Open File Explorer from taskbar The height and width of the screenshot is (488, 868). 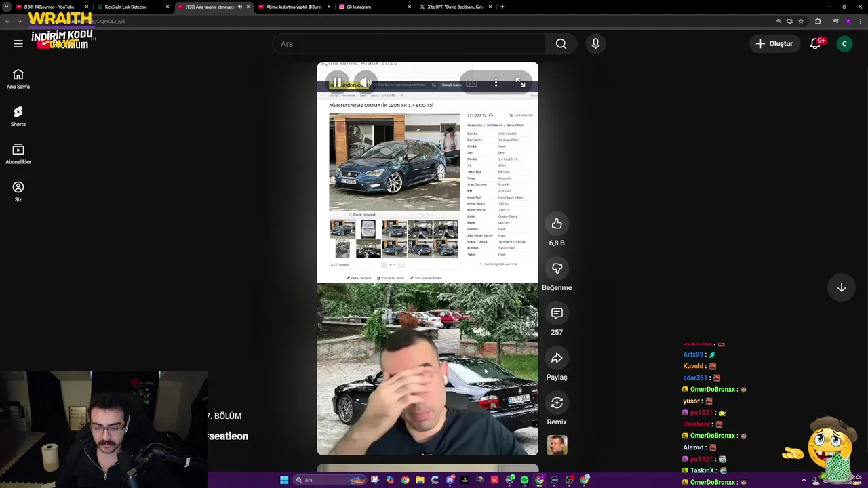tap(420, 480)
